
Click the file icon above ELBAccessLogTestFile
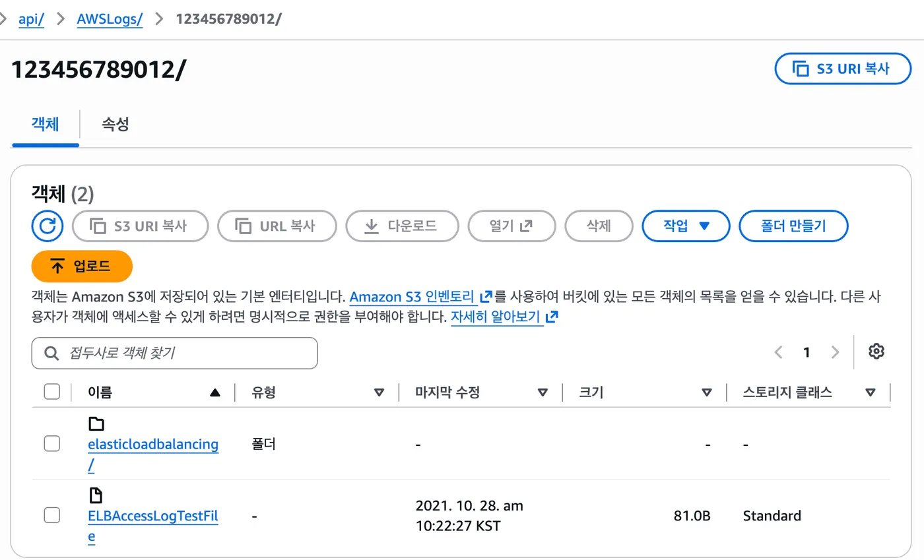96,495
